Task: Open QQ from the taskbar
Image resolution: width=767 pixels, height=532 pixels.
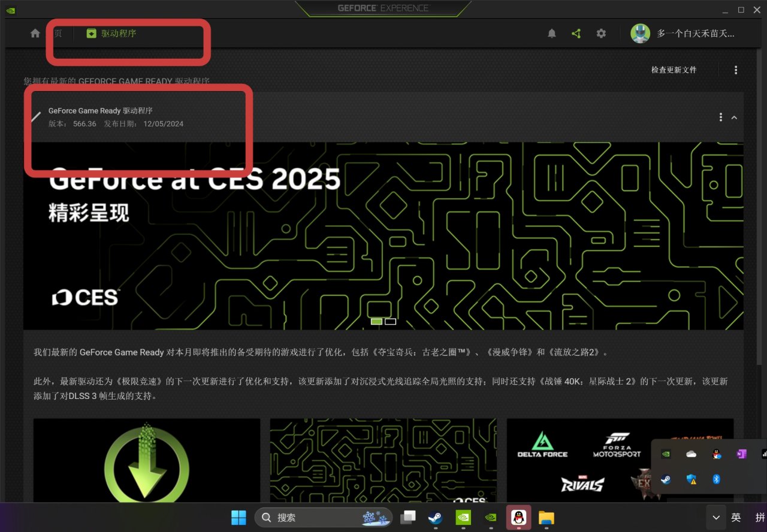Action: [x=518, y=517]
